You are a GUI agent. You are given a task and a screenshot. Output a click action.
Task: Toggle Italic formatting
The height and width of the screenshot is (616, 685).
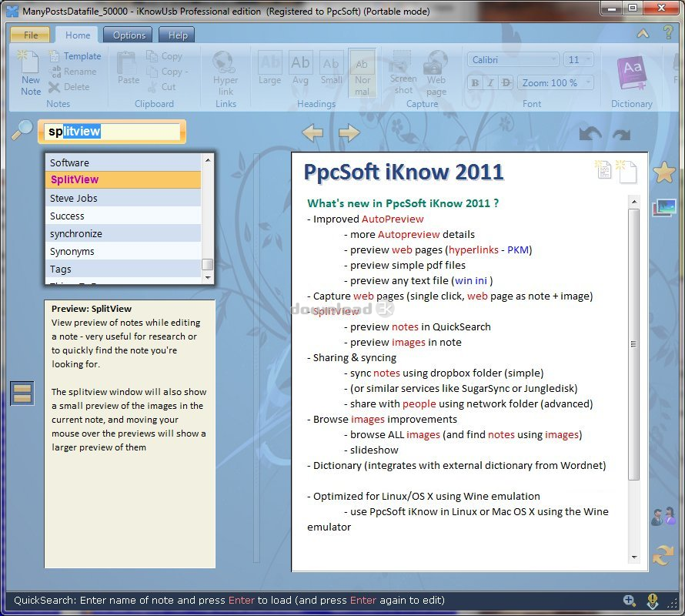[490, 82]
